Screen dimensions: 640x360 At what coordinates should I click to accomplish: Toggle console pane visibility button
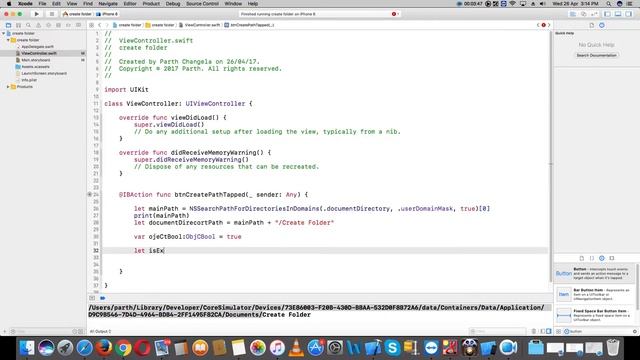(549, 331)
